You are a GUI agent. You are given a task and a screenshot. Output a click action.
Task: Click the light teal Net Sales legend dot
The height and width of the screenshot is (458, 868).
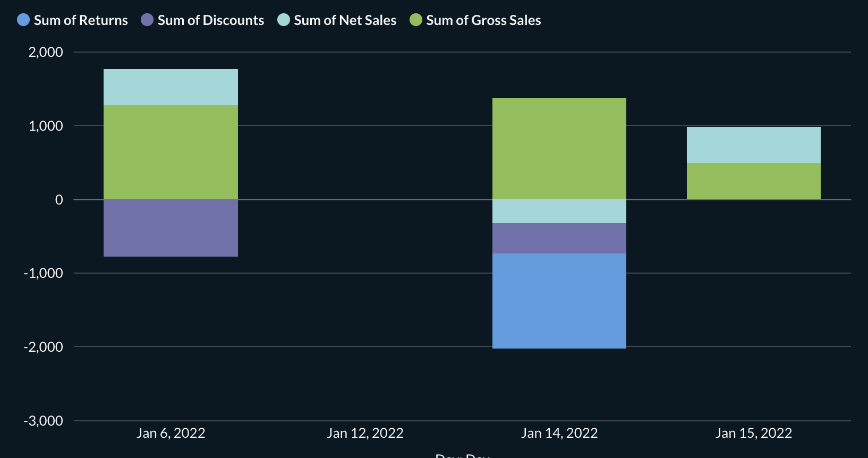[x=284, y=20]
